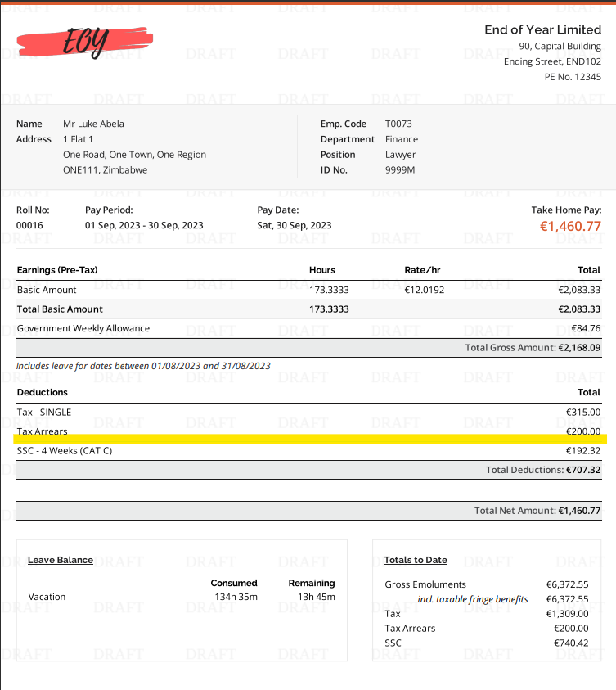The width and height of the screenshot is (616, 690).
Task: Select the address line 'ONE111, Zimbabwe'
Action: [x=105, y=170]
